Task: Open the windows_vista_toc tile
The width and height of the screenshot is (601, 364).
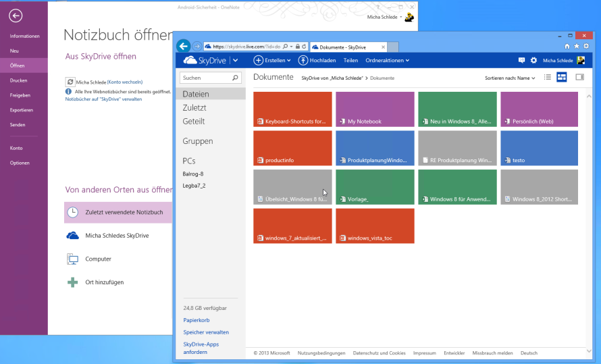Action: tap(375, 226)
